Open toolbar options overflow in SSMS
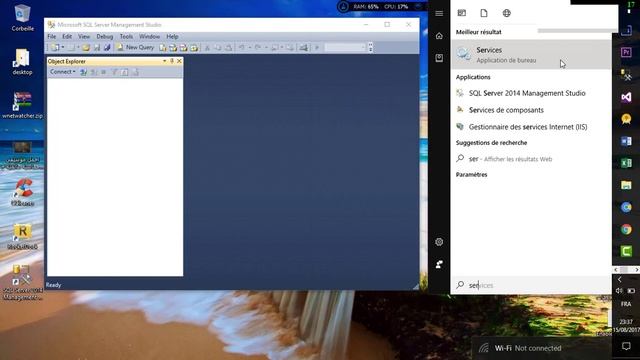The width and height of the screenshot is (640, 360). [x=371, y=48]
